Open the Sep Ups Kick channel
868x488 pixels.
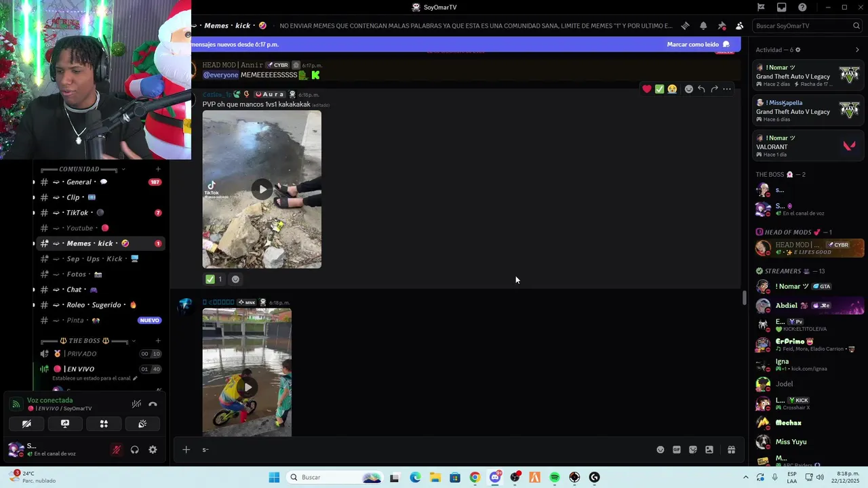(x=101, y=259)
